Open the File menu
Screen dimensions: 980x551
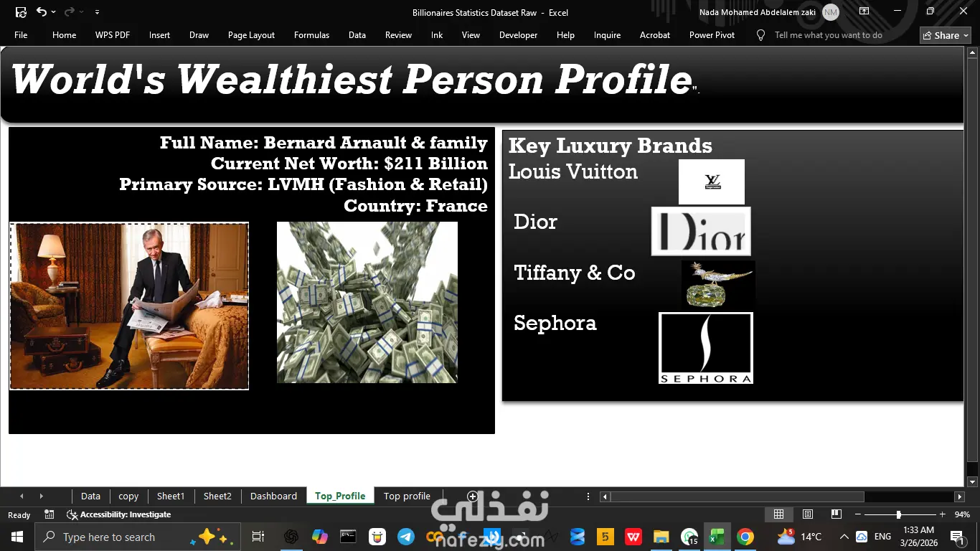[21, 35]
